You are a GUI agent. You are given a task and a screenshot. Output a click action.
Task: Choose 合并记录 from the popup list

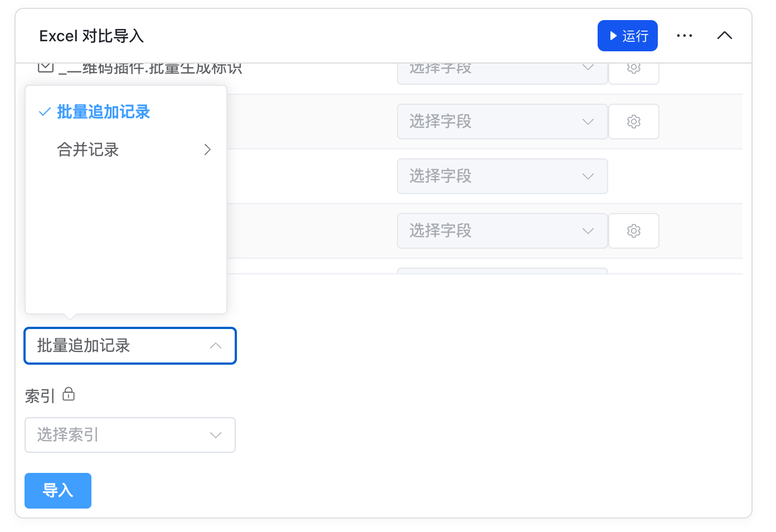coord(88,149)
